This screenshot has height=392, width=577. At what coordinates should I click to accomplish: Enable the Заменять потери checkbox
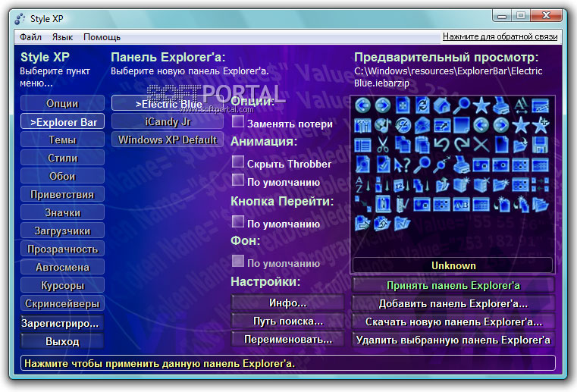pyautogui.click(x=238, y=121)
